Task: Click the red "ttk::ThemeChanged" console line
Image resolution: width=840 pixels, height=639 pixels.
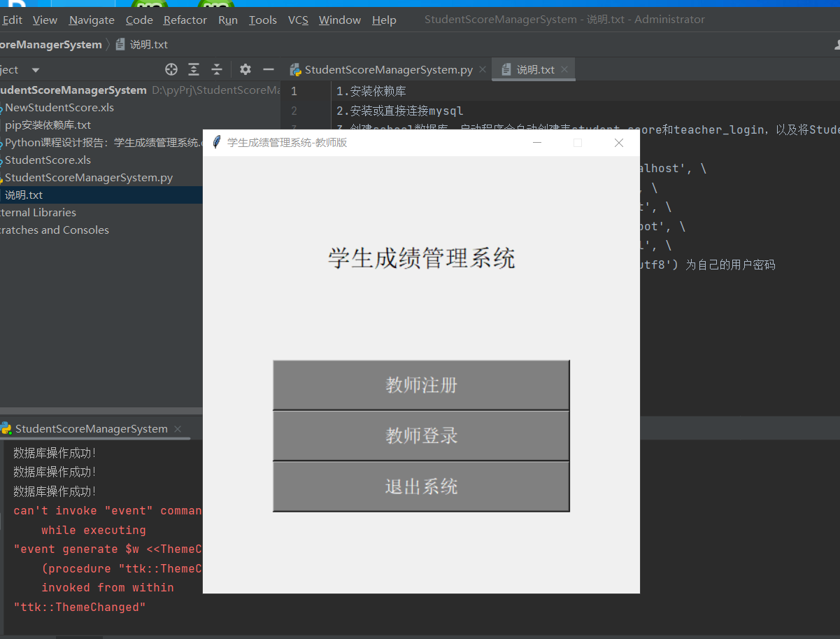Action: click(x=80, y=607)
